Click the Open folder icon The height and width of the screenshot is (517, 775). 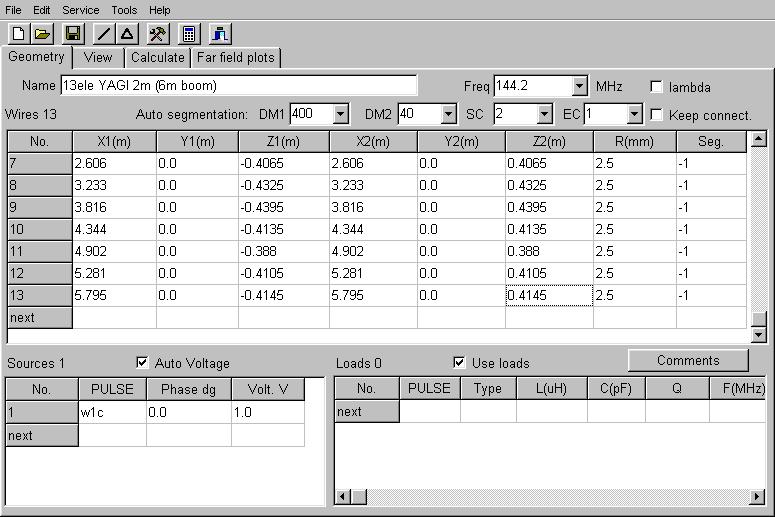pos(42,34)
